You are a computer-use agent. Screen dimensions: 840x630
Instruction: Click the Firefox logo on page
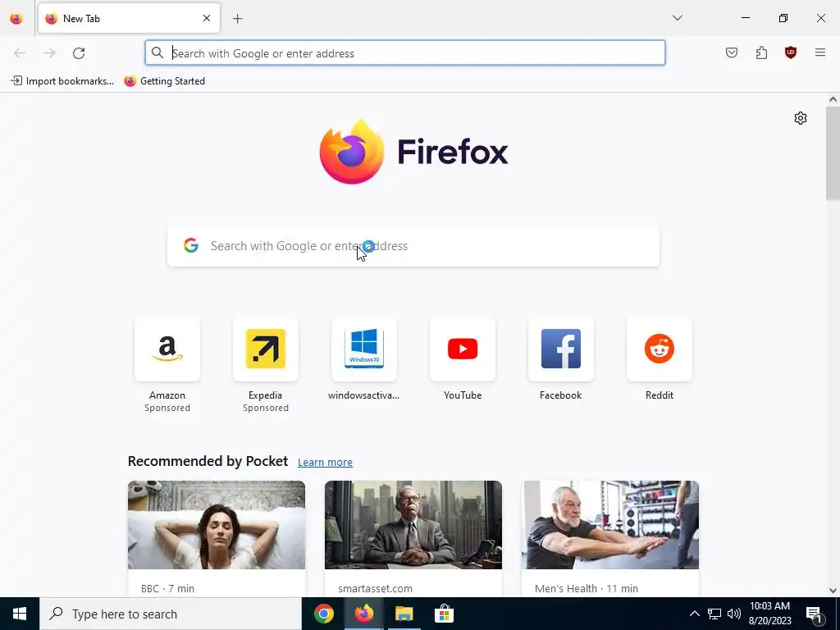point(413,152)
